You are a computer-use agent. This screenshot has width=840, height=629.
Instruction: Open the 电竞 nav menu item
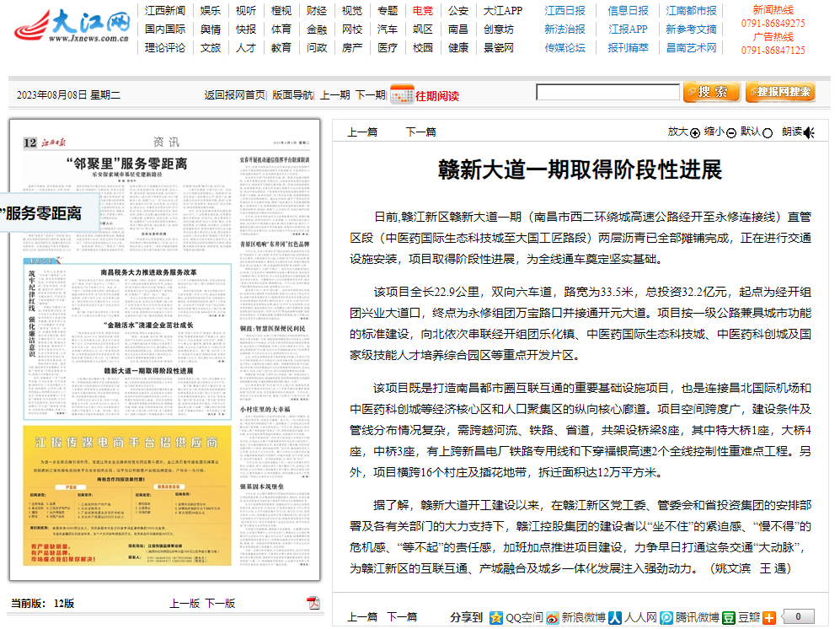click(423, 11)
